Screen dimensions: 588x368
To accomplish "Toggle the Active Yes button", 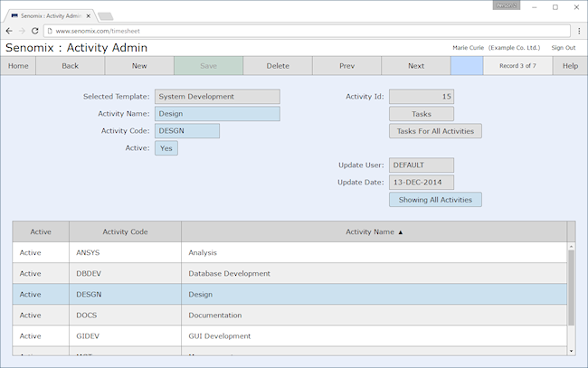I will pos(166,148).
